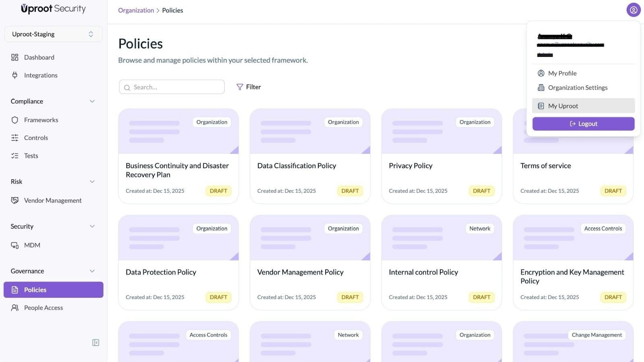
Task: Open Tests checklist icon
Action: click(x=15, y=156)
